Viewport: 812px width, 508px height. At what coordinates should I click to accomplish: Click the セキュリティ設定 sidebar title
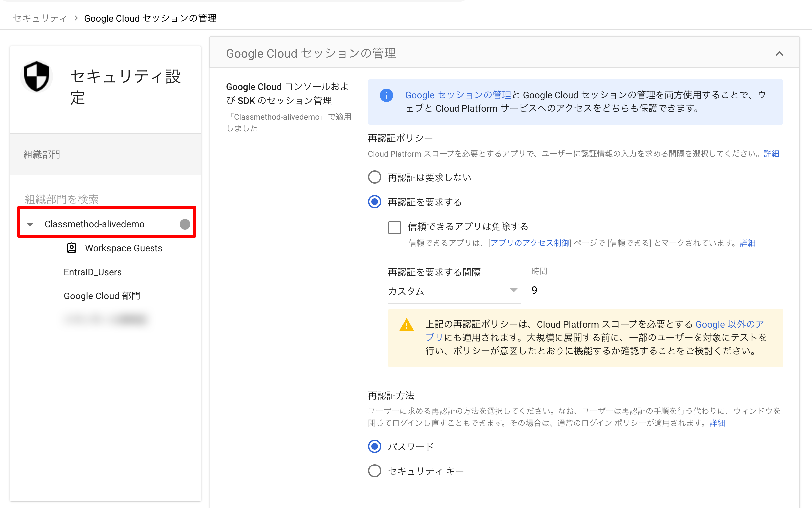(x=126, y=87)
